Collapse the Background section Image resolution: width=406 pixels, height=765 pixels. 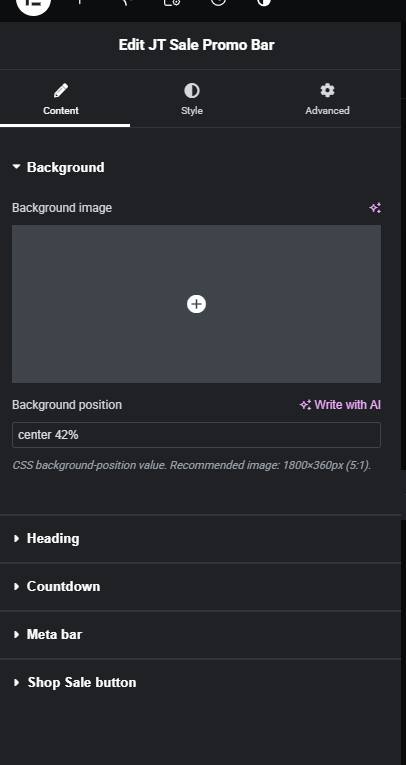coord(58,167)
